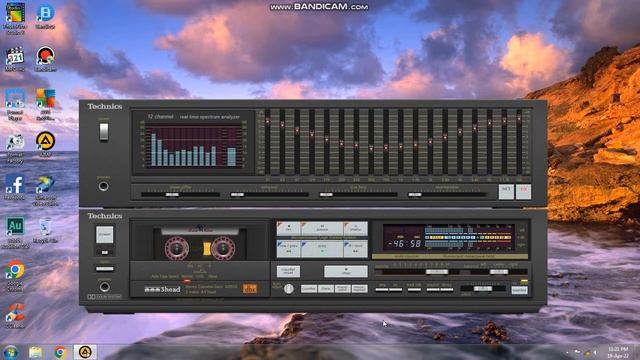Move the balance left-center-right slider
The image size is (640, 360).
click(x=498, y=271)
